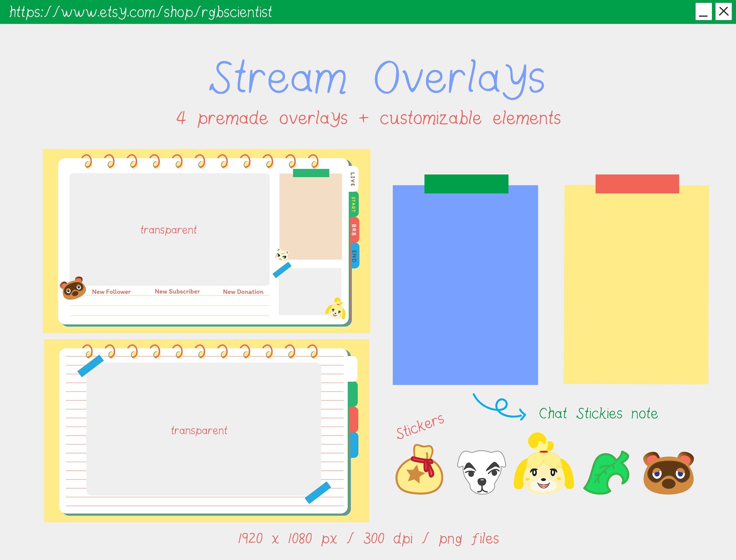Click the small Isabelle in top overlay corner

tap(335, 308)
